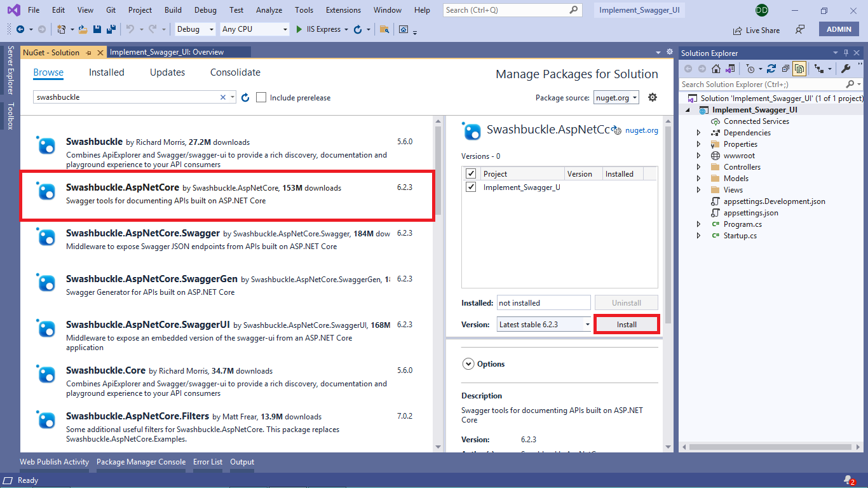The height and width of the screenshot is (488, 868).
Task: Collapse the Options section in package details
Action: [x=468, y=363]
